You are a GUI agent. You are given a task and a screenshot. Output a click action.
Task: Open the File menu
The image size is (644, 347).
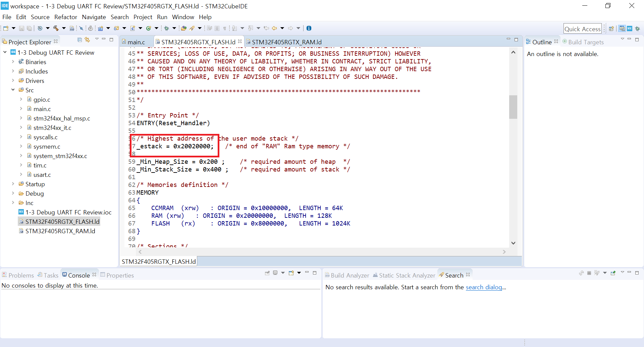(x=7, y=17)
